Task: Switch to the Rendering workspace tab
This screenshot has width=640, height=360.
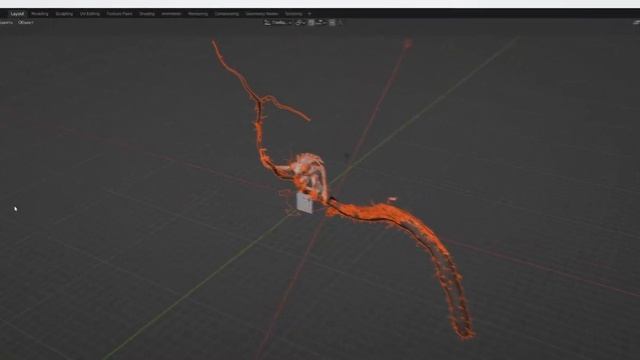Action: tap(198, 14)
